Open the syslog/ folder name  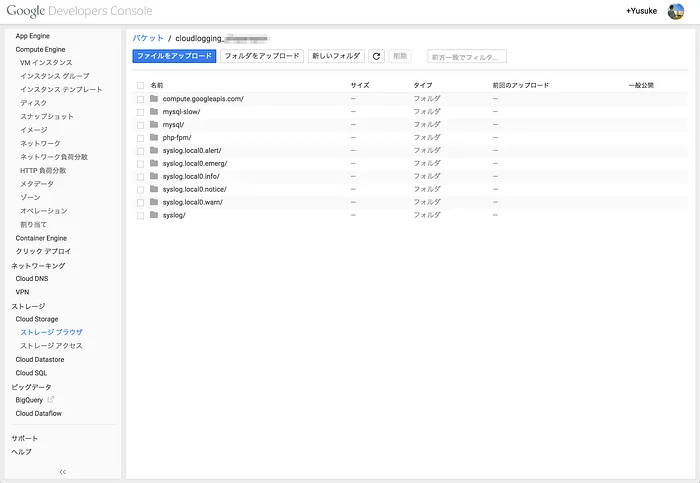coord(174,215)
